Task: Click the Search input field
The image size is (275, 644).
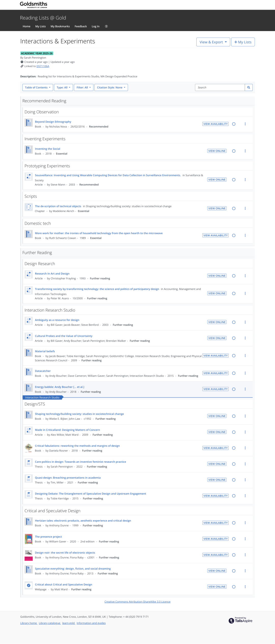Action: [x=220, y=87]
